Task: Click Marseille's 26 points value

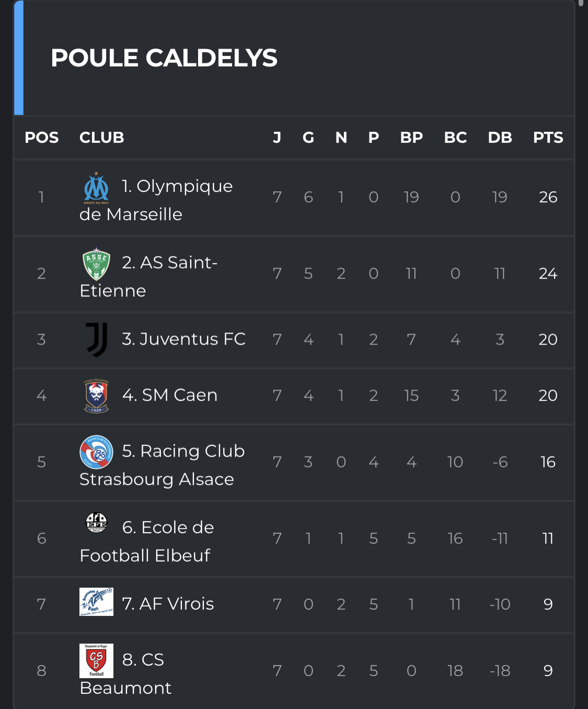Action: 548,197
